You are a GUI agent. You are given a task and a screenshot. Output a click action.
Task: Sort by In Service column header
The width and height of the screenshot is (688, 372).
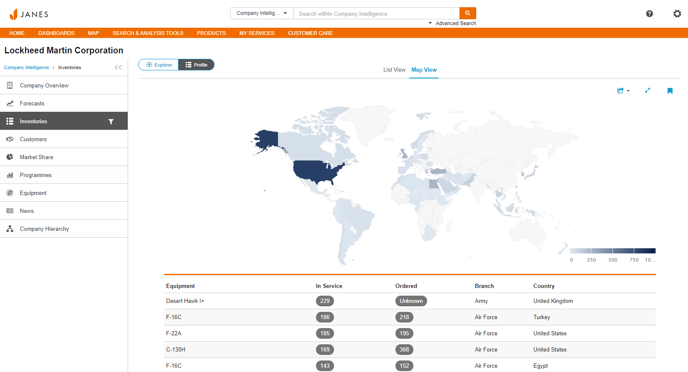pos(329,286)
